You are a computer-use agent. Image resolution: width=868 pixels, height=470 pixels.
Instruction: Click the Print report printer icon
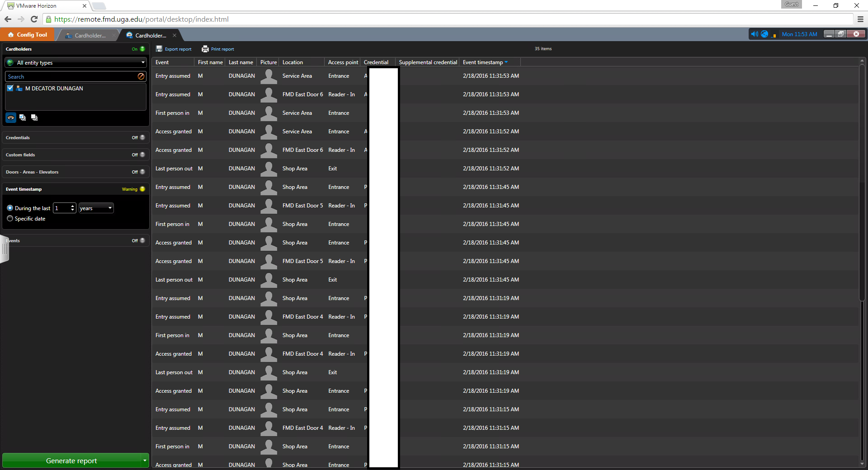coord(205,49)
